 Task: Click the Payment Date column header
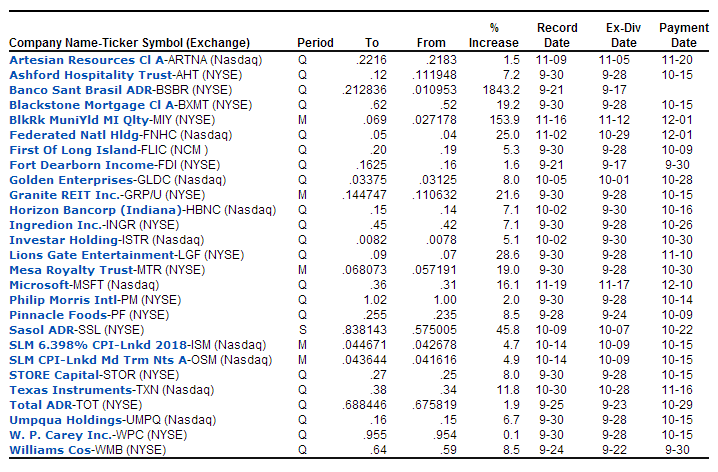pyautogui.click(x=684, y=35)
